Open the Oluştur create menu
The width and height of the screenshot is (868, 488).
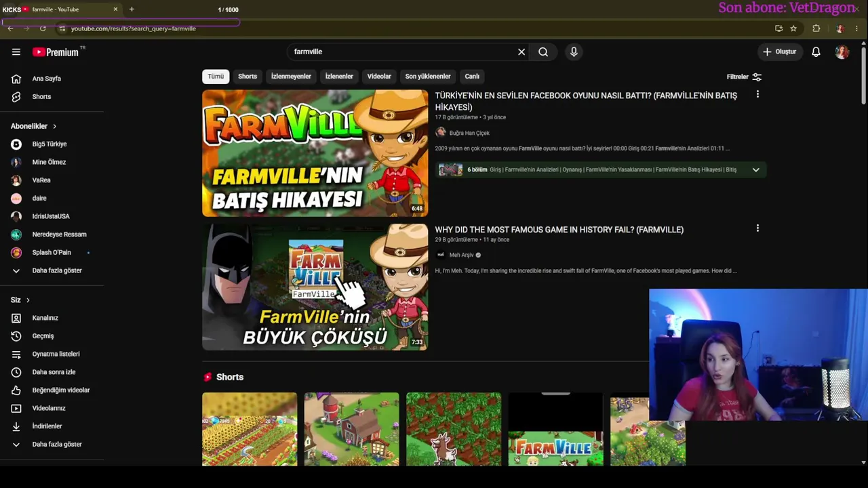click(779, 52)
